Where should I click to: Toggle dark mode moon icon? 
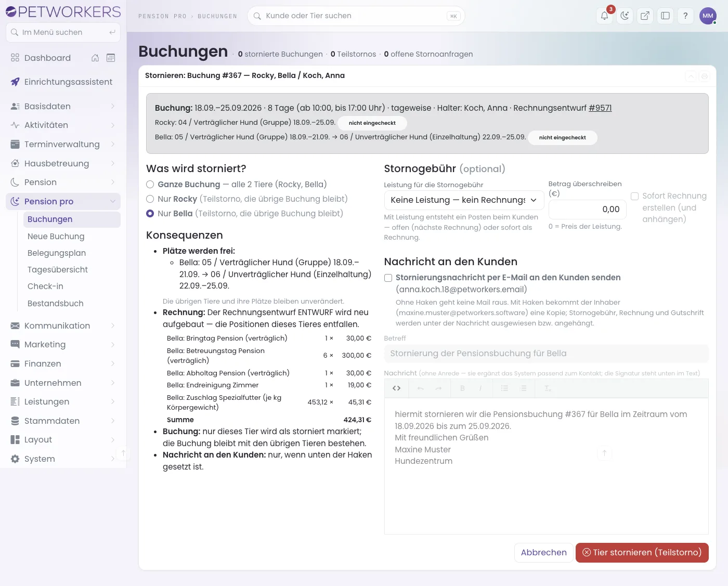tap(625, 16)
